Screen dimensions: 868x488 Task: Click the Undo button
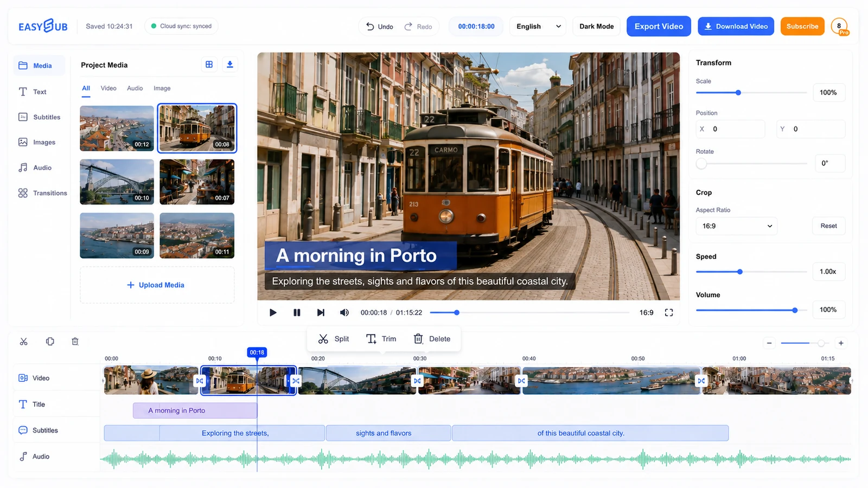click(379, 27)
